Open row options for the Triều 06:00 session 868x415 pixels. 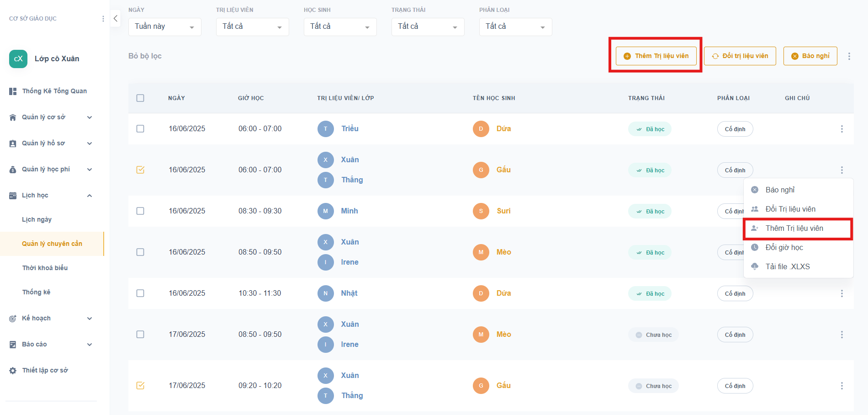[842, 129]
